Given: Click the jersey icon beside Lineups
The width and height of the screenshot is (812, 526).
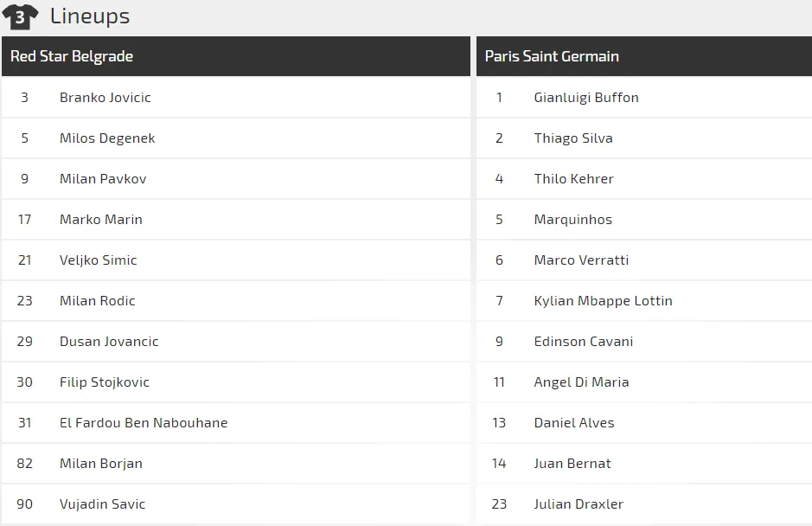Looking at the screenshot, I should (x=20, y=16).
